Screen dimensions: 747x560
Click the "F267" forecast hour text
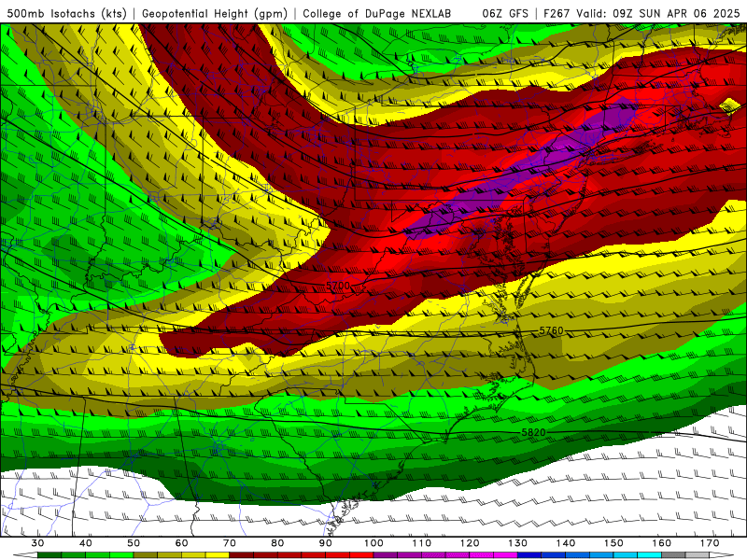click(x=557, y=14)
